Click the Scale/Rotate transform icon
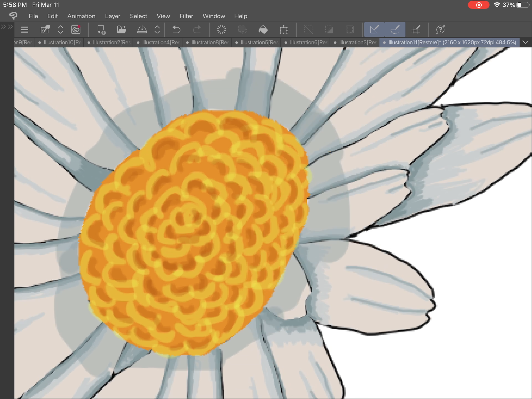The image size is (532, 399). pyautogui.click(x=283, y=30)
